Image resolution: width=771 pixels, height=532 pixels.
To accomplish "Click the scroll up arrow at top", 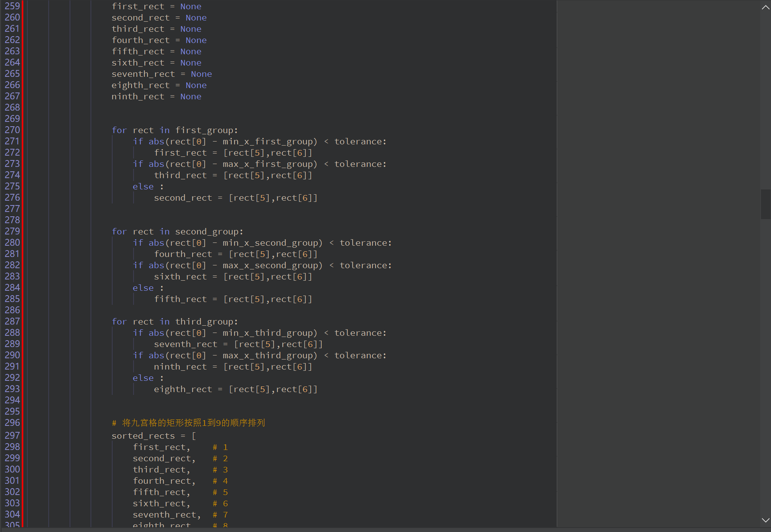I will (x=765, y=7).
